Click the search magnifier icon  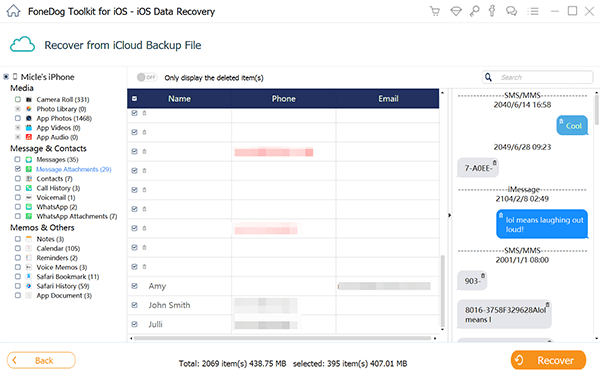[488, 77]
